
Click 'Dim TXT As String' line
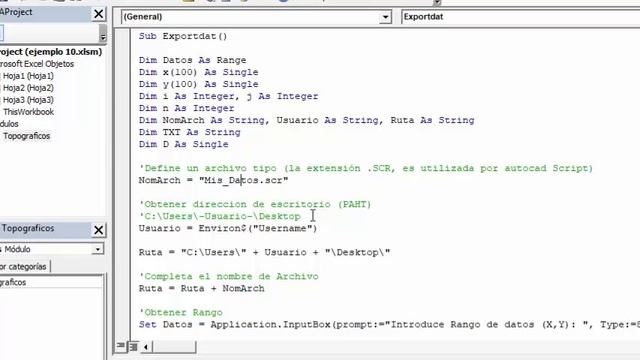pyautogui.click(x=189, y=132)
